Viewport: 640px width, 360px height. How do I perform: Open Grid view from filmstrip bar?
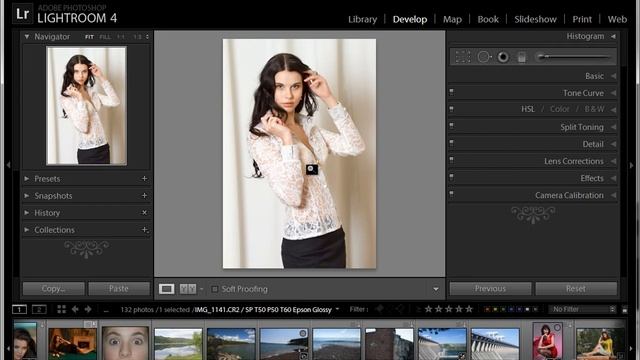(62, 309)
